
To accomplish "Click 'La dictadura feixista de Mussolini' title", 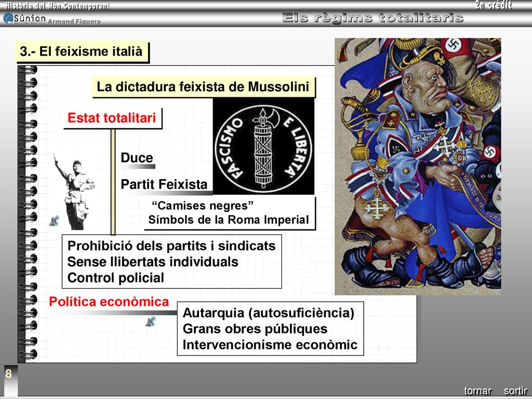I will pos(203,87).
